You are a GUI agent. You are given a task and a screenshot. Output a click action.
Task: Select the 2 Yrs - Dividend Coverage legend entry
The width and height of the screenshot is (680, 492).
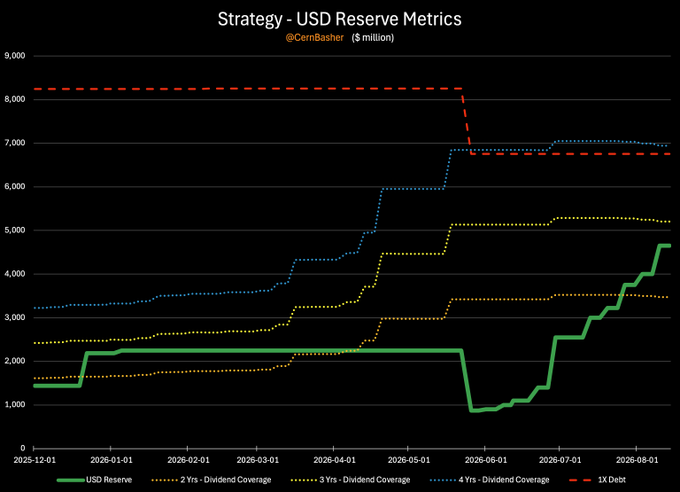point(212,480)
